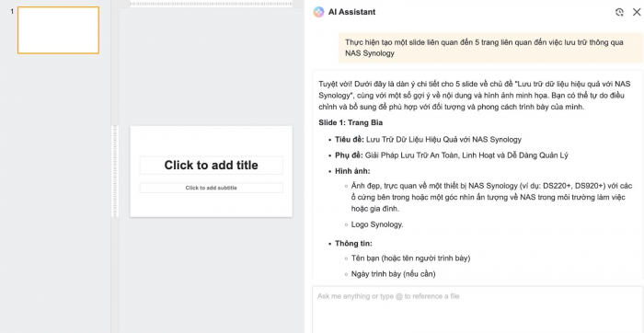Open chat history icon in AI Assistant header

(619, 12)
